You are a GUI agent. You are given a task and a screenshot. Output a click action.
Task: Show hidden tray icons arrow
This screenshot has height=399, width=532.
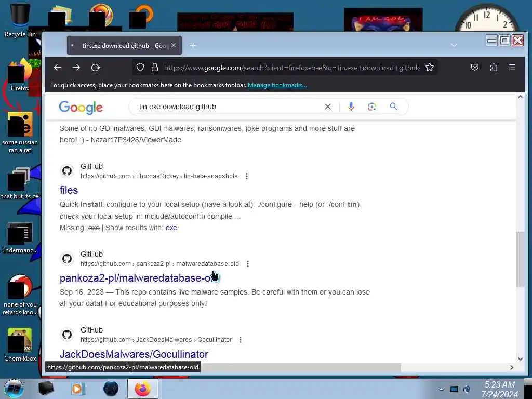pos(442,389)
